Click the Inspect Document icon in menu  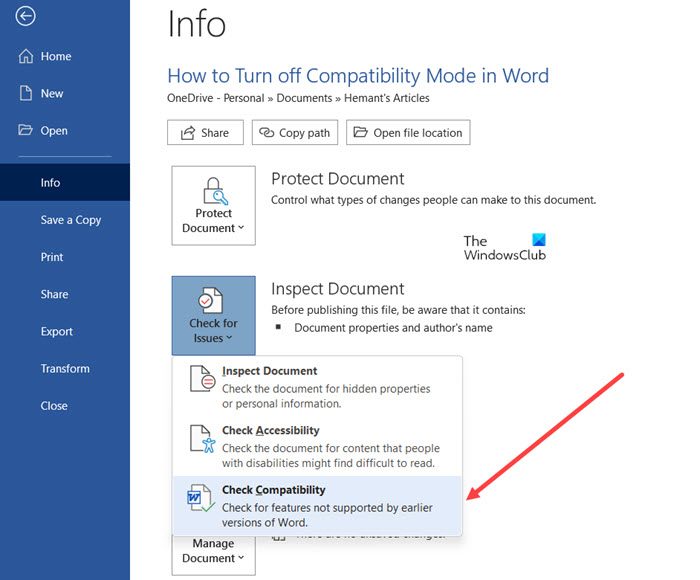pyautogui.click(x=201, y=380)
